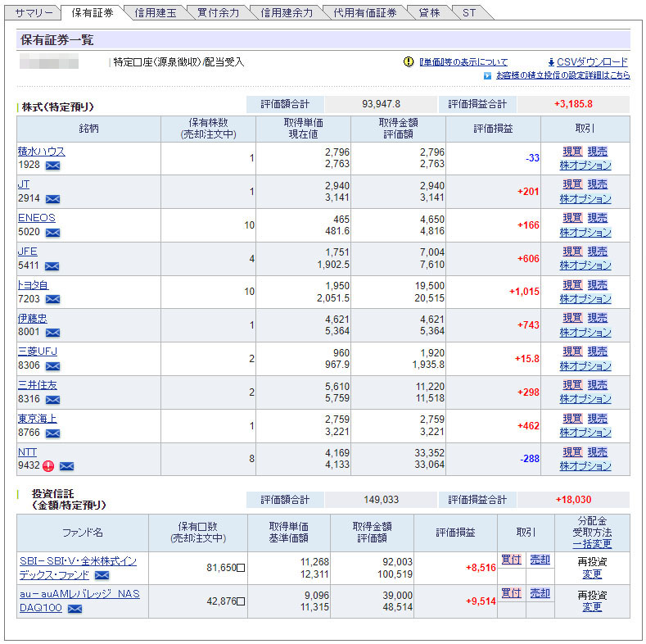Open 株オプション for 三菱UFJ
This screenshot has height=644, width=646.
585,365
